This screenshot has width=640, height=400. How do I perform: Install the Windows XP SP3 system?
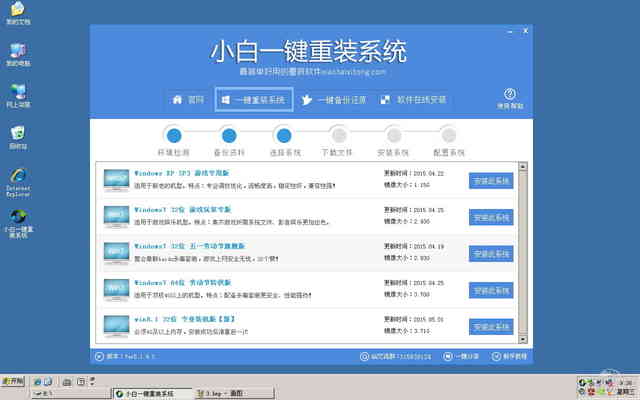pyautogui.click(x=491, y=181)
